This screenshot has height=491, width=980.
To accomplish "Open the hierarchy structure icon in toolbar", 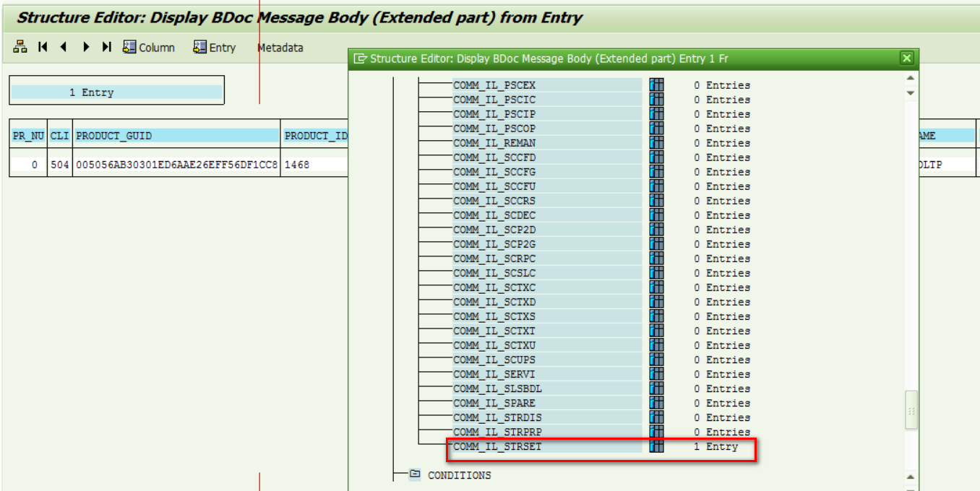I will [20, 47].
